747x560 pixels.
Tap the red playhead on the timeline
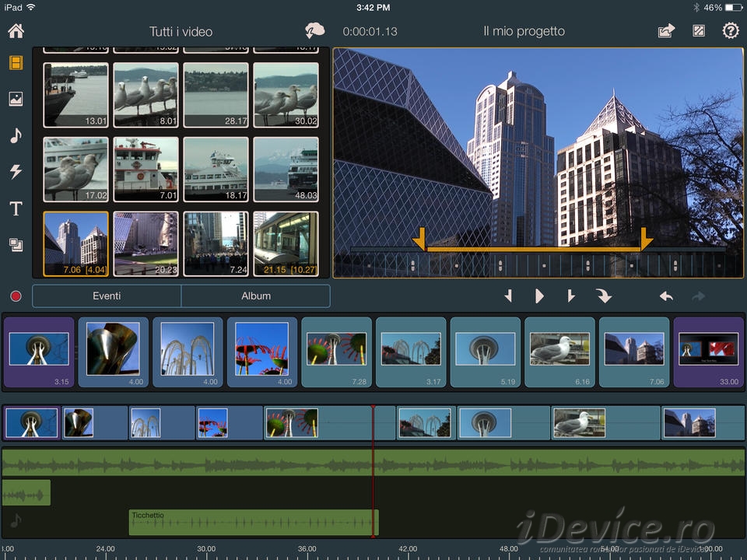[x=373, y=471]
